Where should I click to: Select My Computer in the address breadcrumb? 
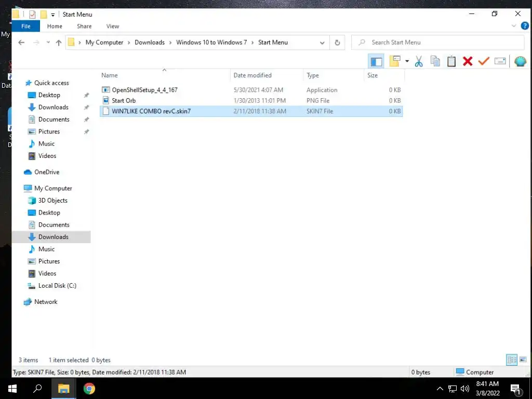click(104, 43)
